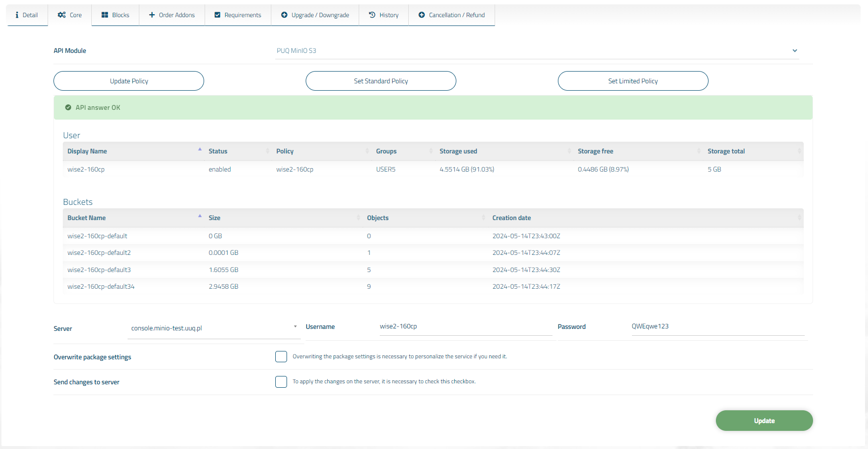The height and width of the screenshot is (449, 868).
Task: Sort user table by Status column
Action: click(x=238, y=151)
